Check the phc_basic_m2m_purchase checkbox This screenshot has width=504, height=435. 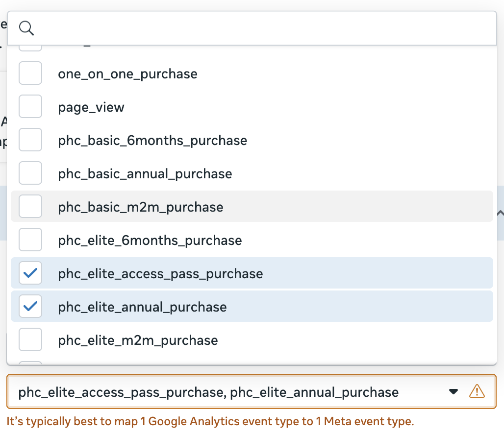point(30,206)
